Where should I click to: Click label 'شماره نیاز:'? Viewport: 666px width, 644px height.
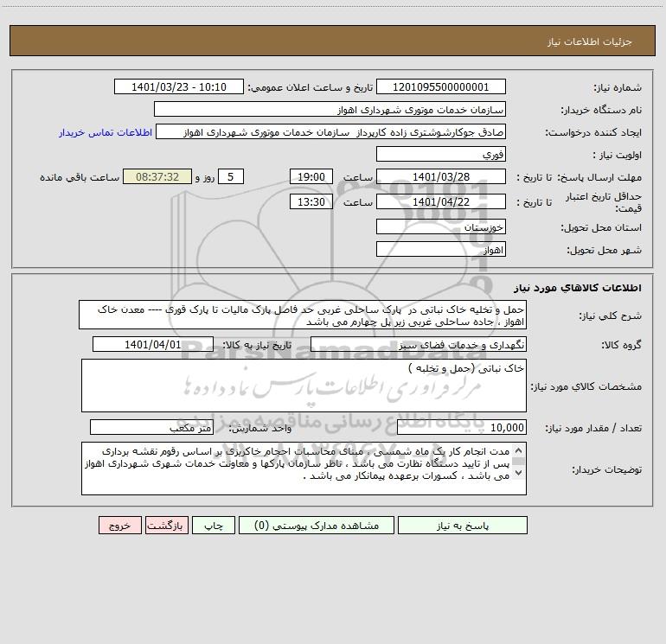coord(618,88)
